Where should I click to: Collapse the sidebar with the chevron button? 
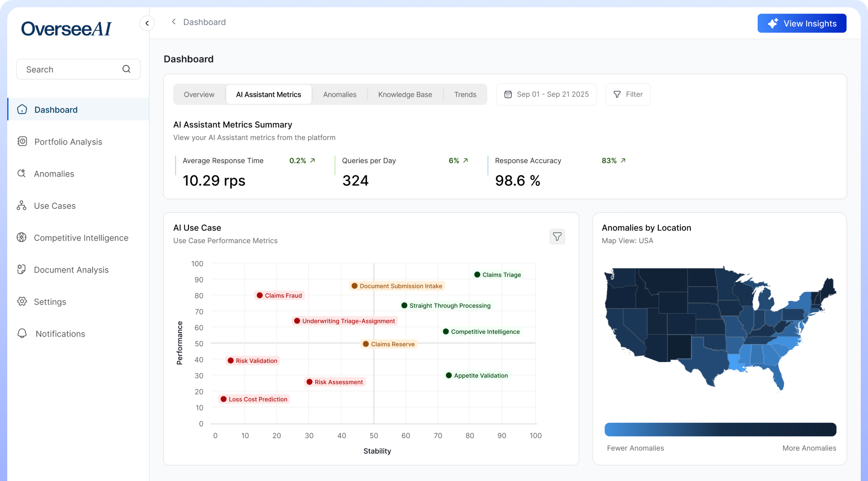[x=147, y=23]
